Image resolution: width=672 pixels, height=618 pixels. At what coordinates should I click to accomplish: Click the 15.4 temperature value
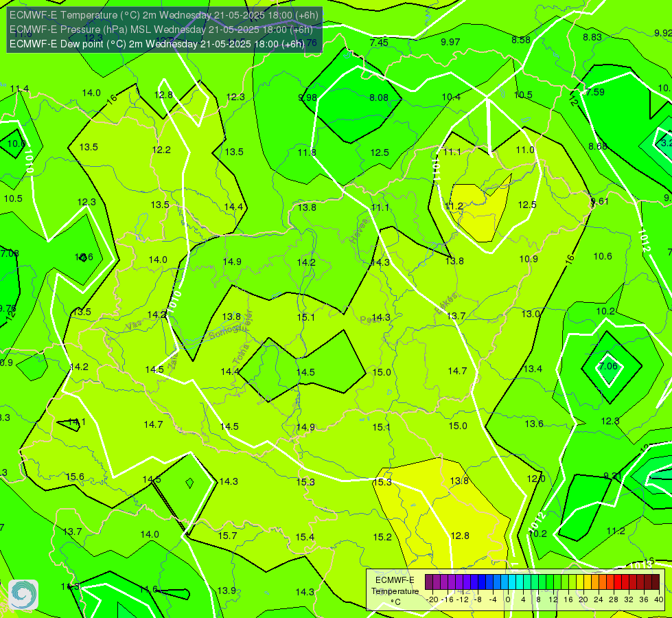pyautogui.click(x=305, y=537)
